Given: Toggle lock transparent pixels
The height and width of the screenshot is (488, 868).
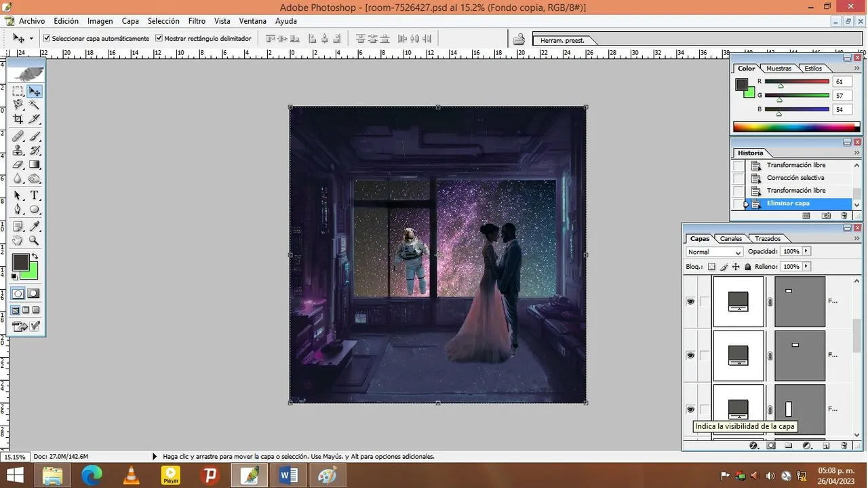Looking at the screenshot, I should [x=711, y=267].
